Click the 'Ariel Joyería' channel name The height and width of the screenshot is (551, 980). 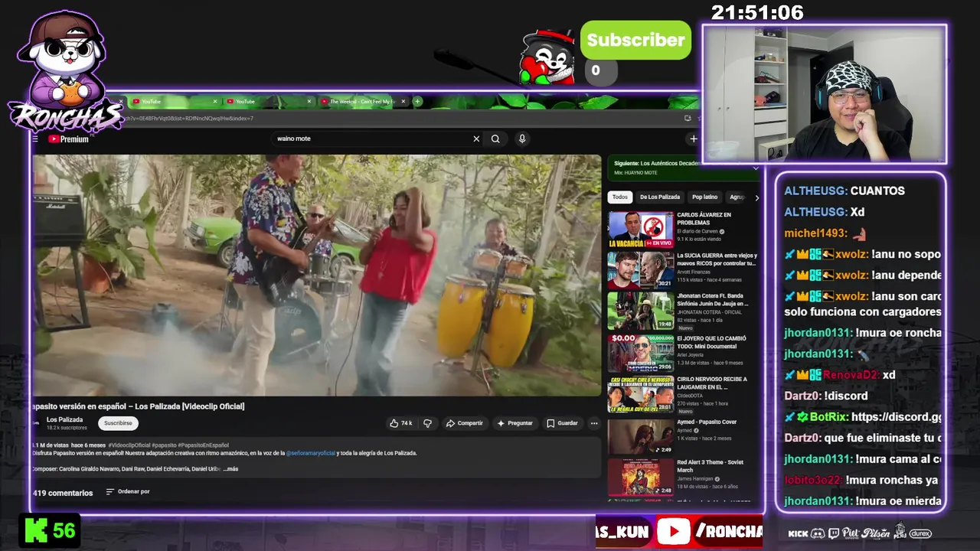click(x=691, y=355)
